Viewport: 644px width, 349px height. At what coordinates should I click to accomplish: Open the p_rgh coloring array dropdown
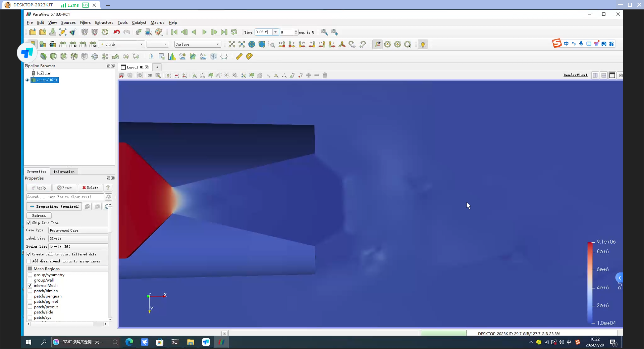[x=122, y=44]
